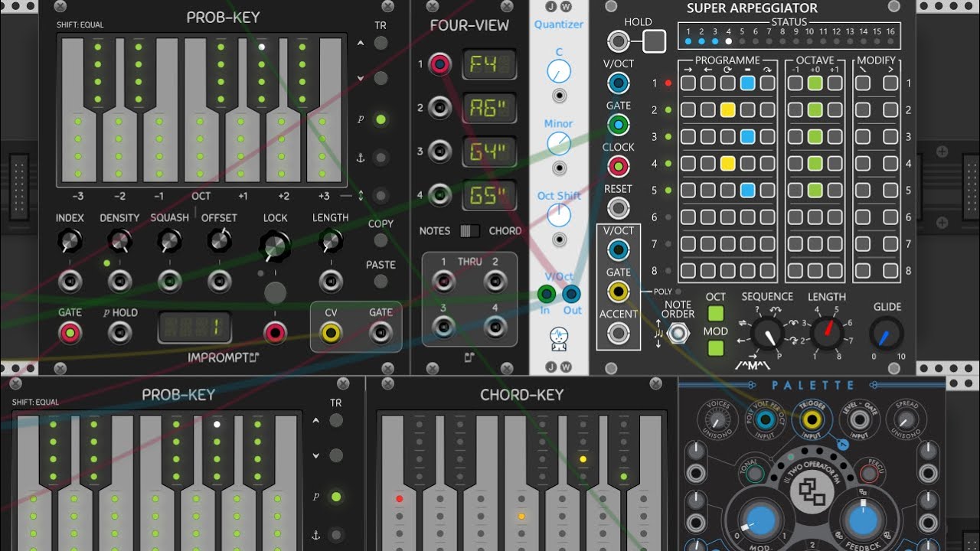
Task: Click the p HOLD input jack
Action: click(x=119, y=332)
